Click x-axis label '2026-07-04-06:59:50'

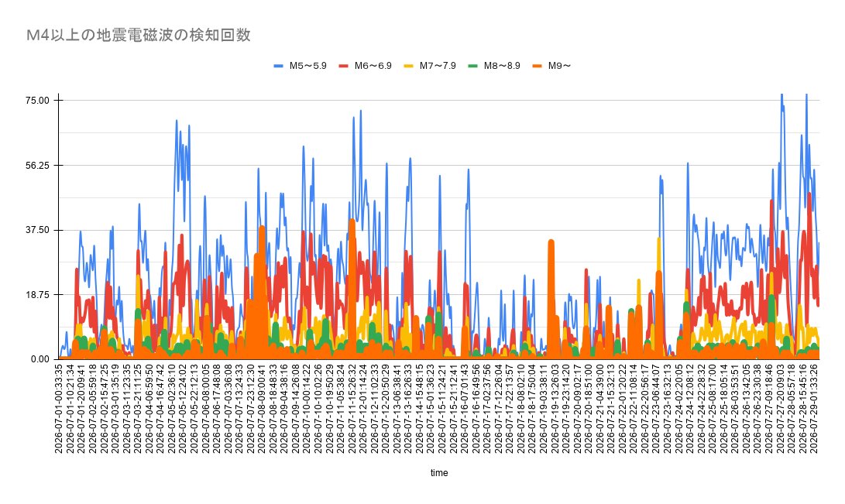click(x=149, y=409)
